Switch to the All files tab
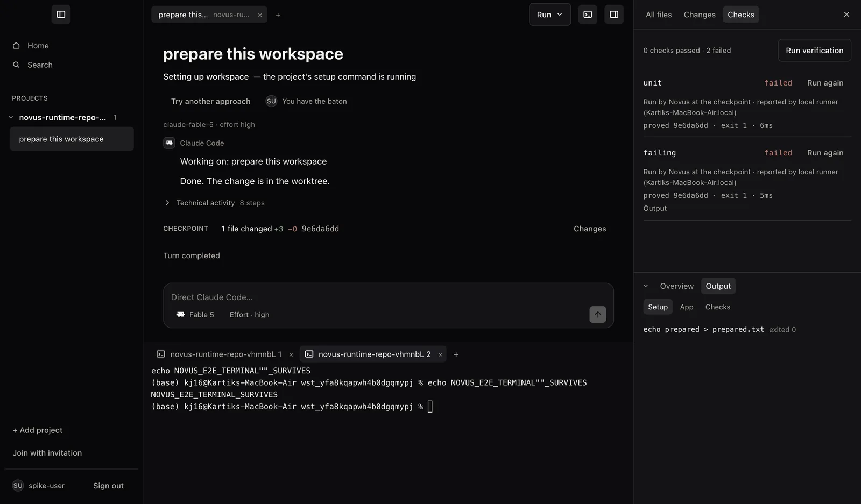The height and width of the screenshot is (504, 861). (x=659, y=15)
